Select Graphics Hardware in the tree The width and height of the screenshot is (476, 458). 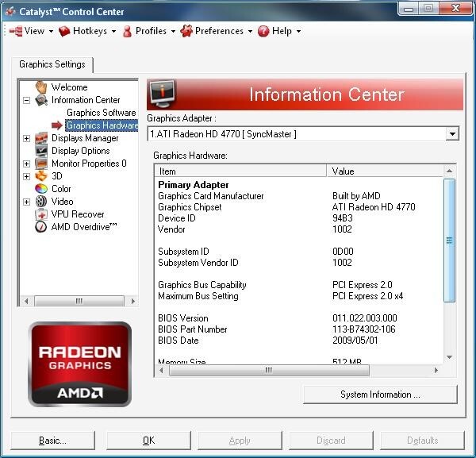[x=102, y=125]
